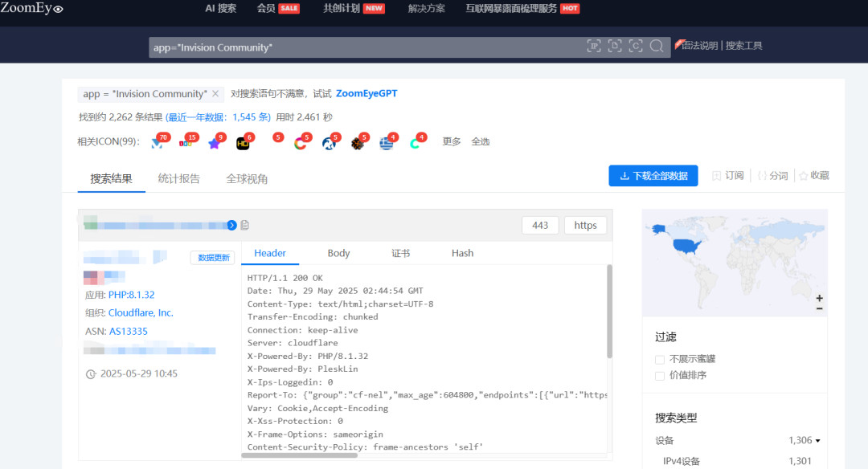The height and width of the screenshot is (469, 868).
Task: Open 解决方案 menu item
Action: 426,8
